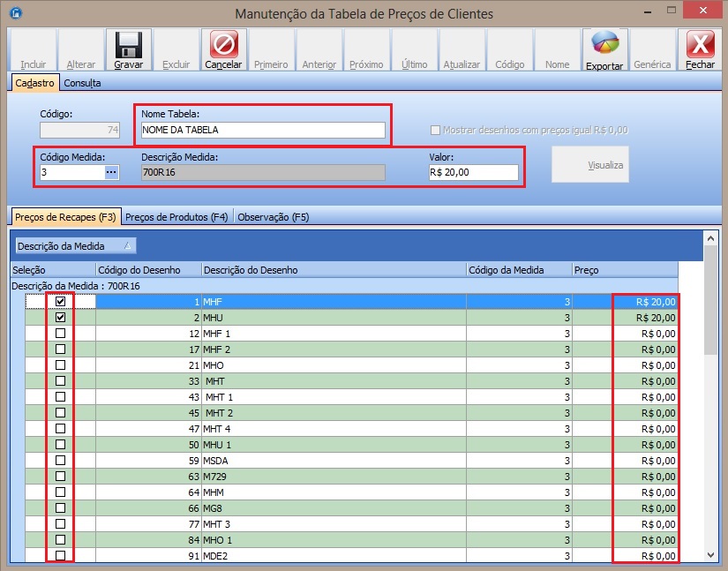Open the Observação (F5) tab
The image size is (728, 571).
[274, 217]
